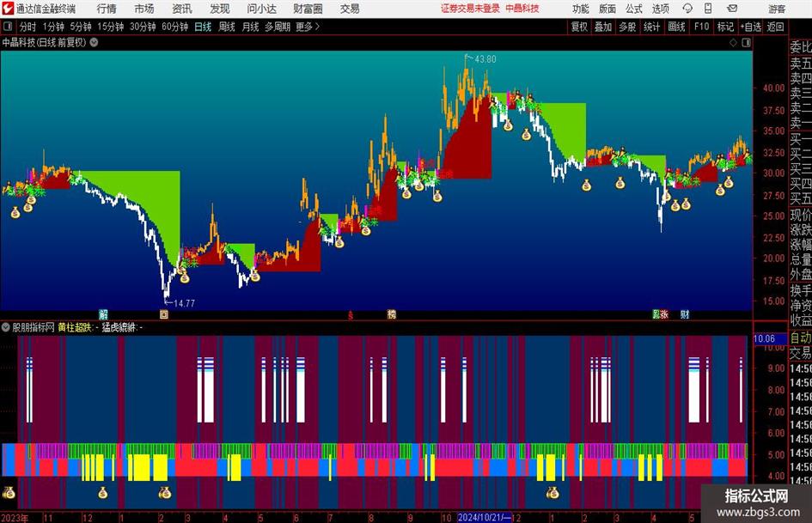The height and width of the screenshot is (523, 812).
Task: Click the red § marker below the chart
Action: (351, 315)
